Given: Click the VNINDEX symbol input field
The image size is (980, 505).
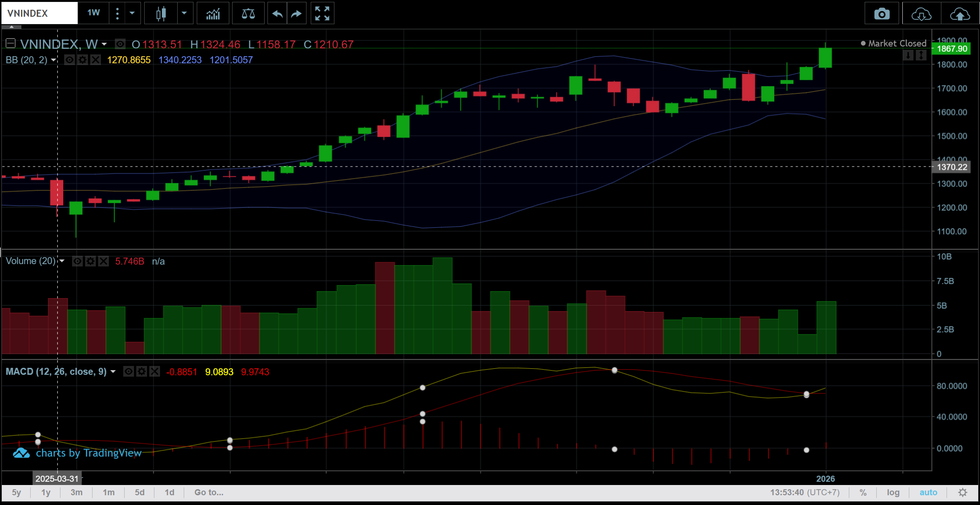Looking at the screenshot, I should tap(39, 13).
